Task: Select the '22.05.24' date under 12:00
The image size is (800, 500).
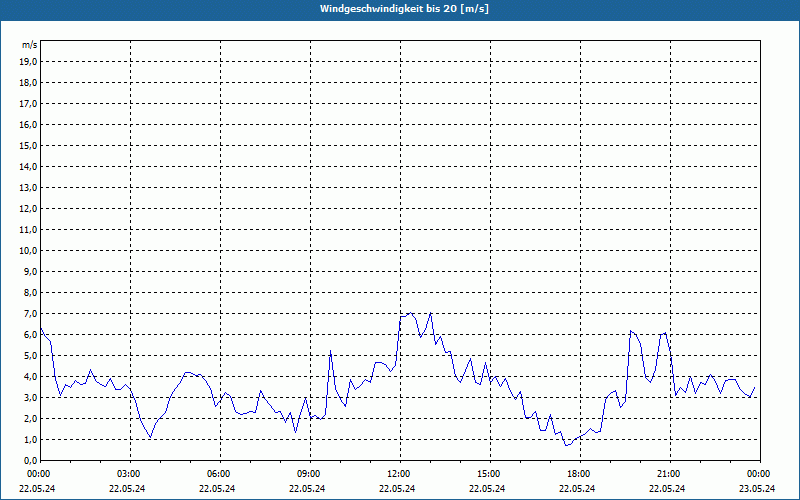Action: coord(397,488)
